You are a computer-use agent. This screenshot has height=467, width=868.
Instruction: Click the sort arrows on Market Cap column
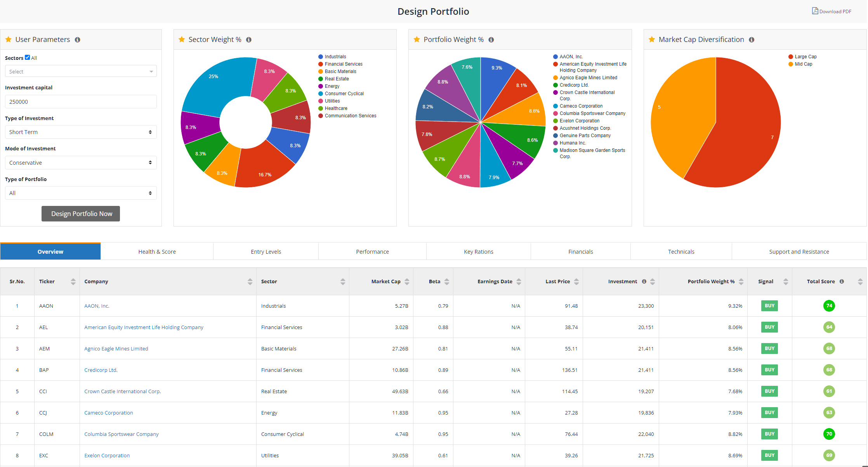[406, 281]
